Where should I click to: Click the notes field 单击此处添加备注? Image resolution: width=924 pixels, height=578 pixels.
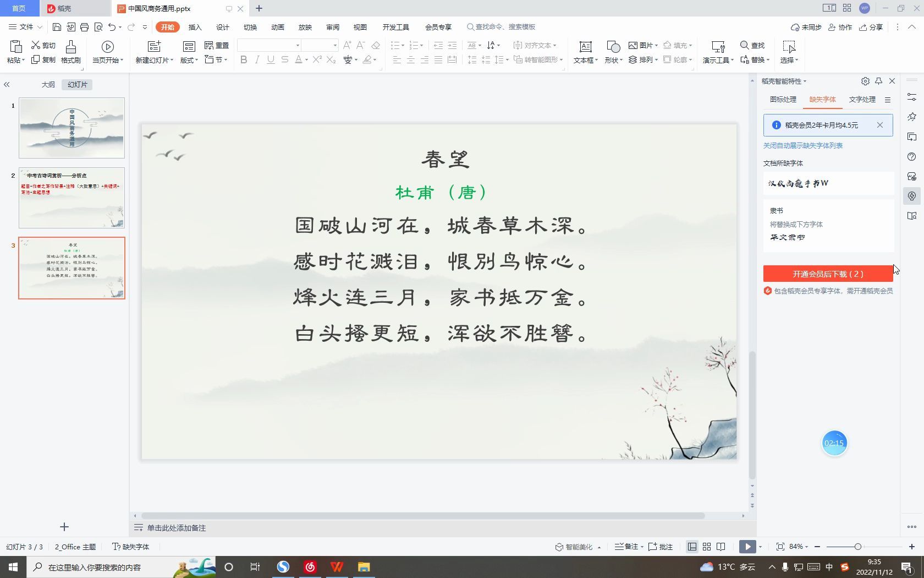(176, 528)
